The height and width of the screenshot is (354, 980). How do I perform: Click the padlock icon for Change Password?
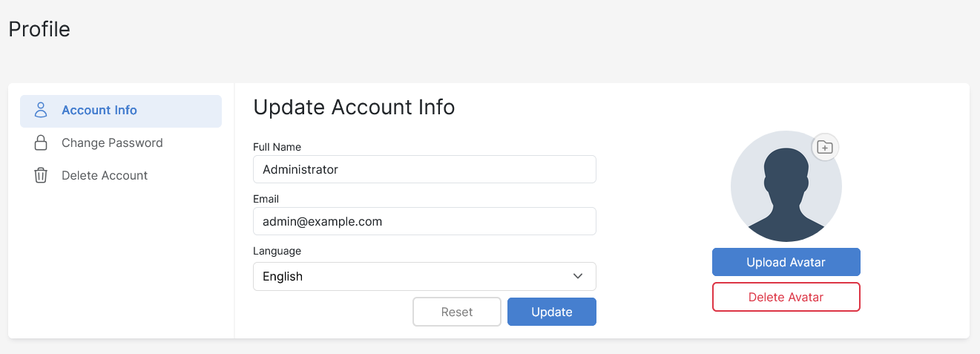(x=41, y=142)
